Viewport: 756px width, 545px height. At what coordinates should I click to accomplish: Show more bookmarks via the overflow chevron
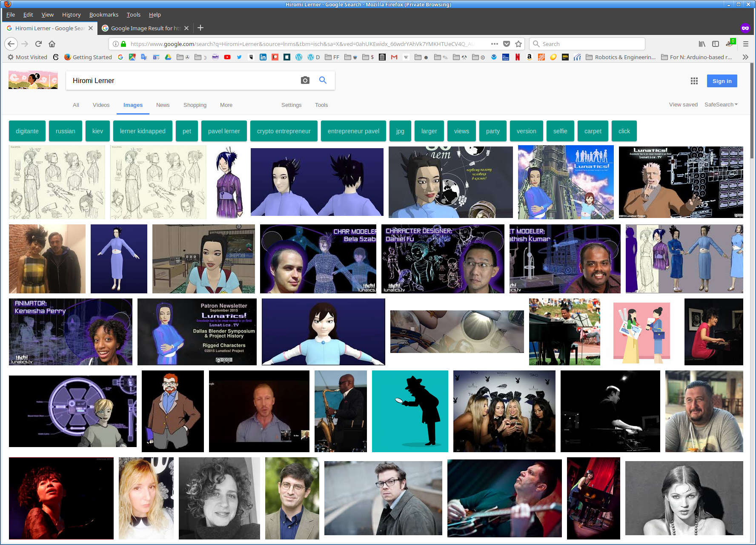[745, 57]
